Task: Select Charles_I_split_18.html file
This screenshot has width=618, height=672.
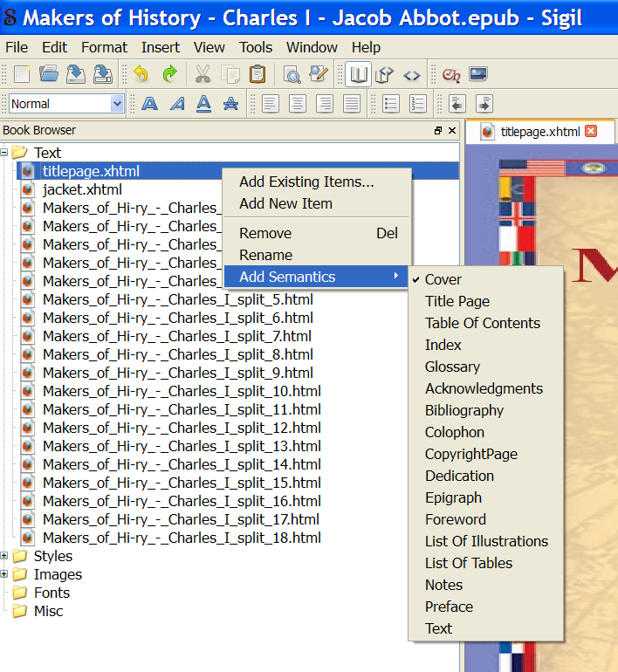Action: 182,538
